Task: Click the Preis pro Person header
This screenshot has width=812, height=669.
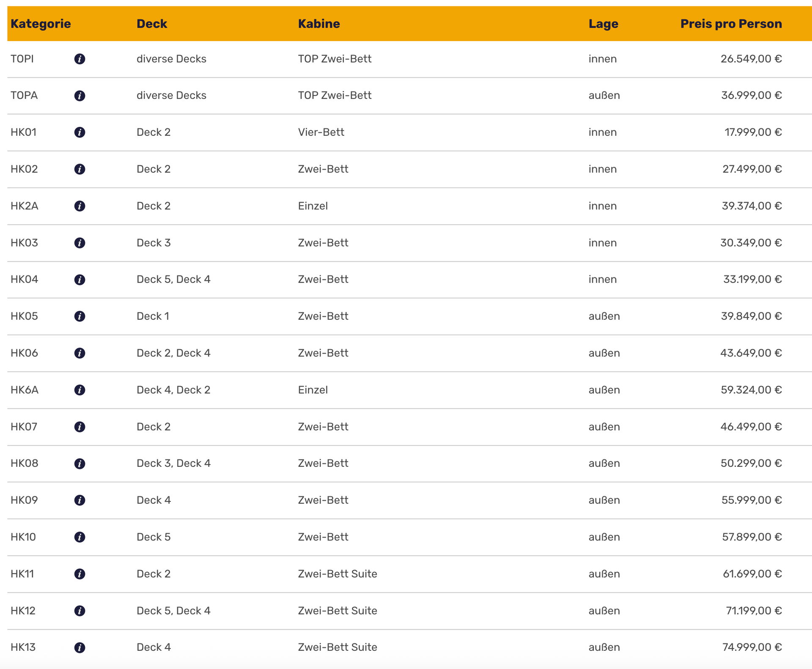Action: [x=731, y=24]
